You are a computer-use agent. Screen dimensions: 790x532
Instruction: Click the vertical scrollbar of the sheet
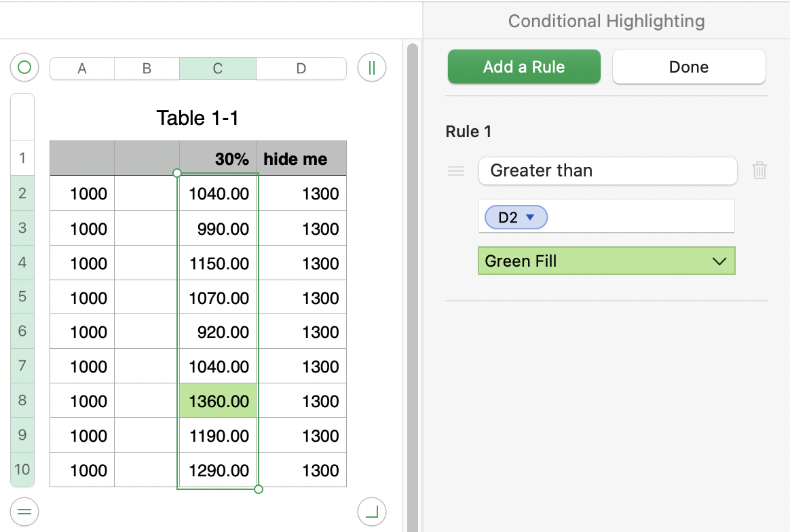pyautogui.click(x=412, y=271)
